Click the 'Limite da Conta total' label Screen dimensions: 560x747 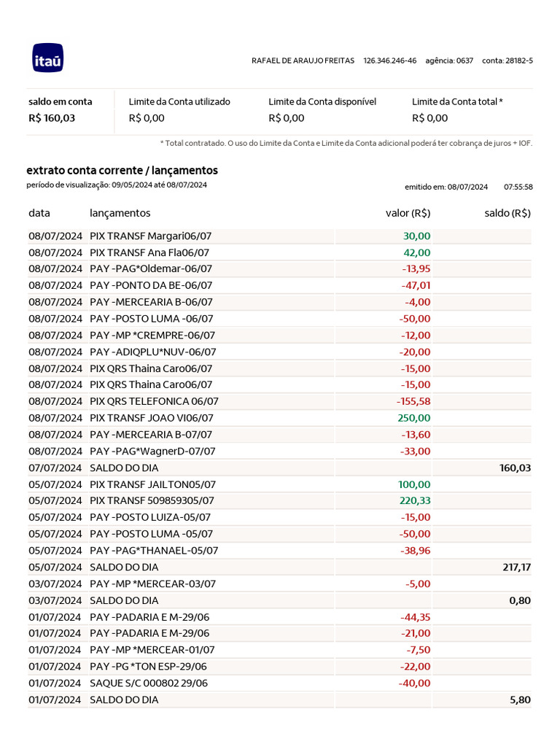457,101
